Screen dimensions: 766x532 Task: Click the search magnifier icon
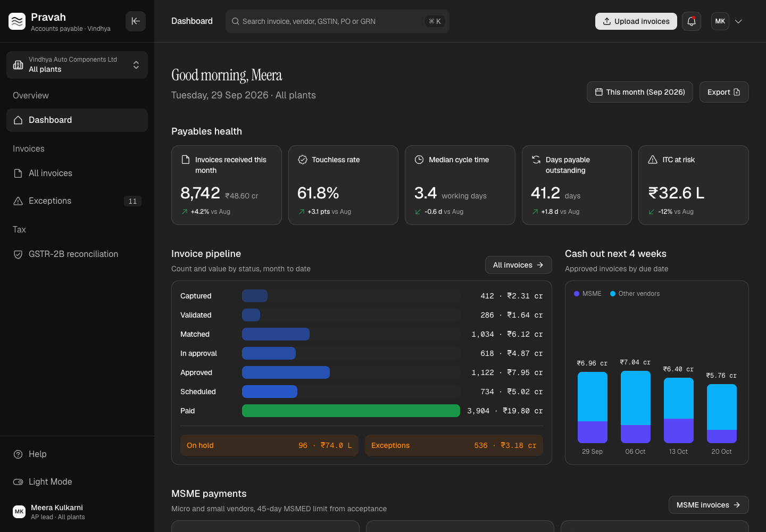(x=236, y=21)
